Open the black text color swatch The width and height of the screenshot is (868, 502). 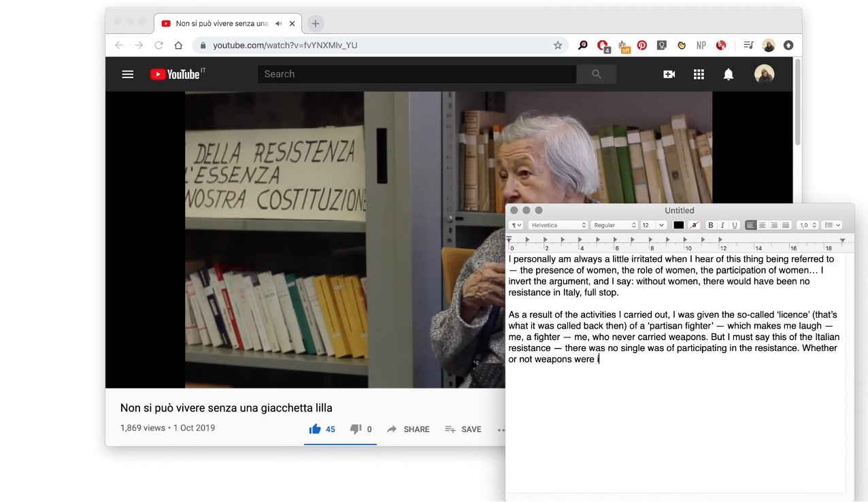click(x=678, y=225)
